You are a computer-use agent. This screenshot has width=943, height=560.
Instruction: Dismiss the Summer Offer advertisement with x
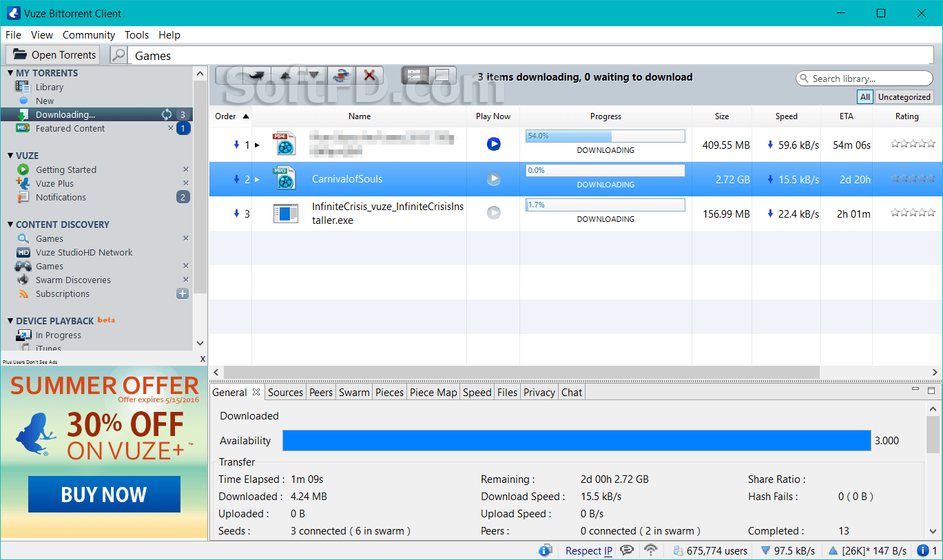pos(203,359)
